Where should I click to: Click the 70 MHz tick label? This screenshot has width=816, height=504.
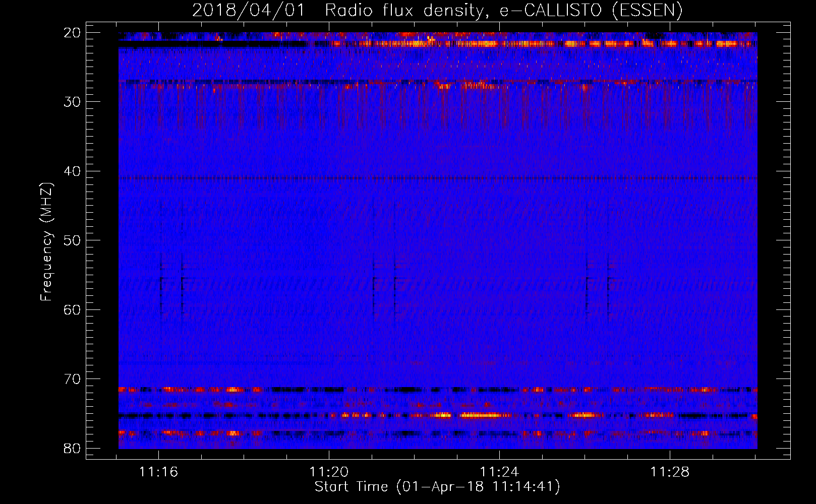[x=73, y=379]
